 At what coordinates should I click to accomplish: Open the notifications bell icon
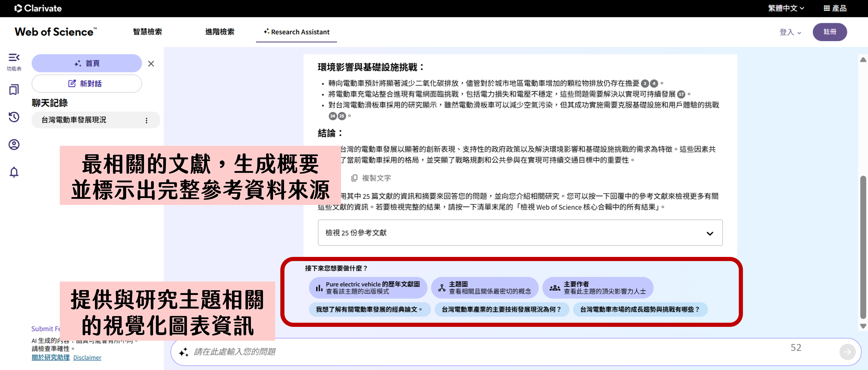[x=14, y=172]
